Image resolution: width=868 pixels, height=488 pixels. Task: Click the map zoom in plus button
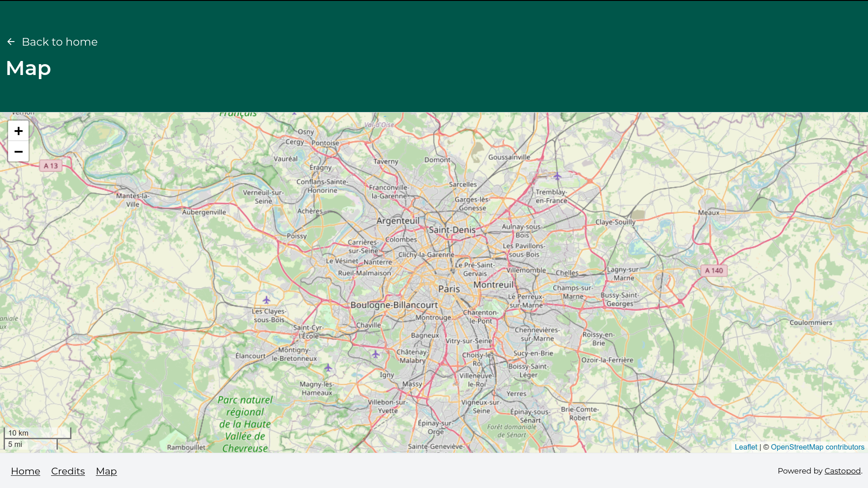18,131
